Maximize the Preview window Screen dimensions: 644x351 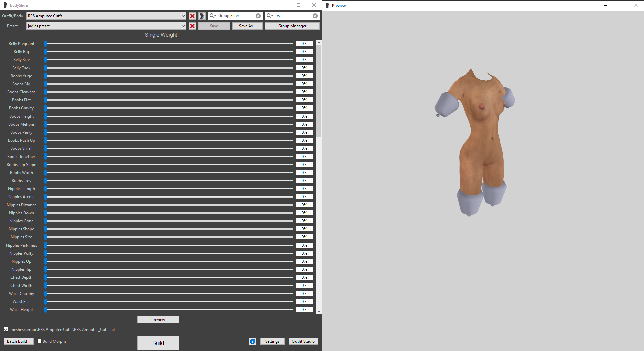point(621,5)
